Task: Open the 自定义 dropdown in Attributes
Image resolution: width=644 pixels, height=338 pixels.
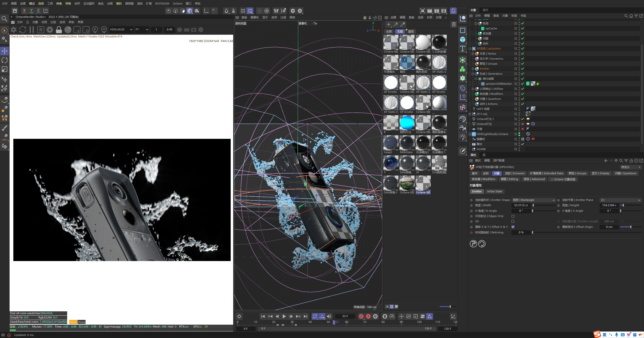Action: tap(631, 167)
